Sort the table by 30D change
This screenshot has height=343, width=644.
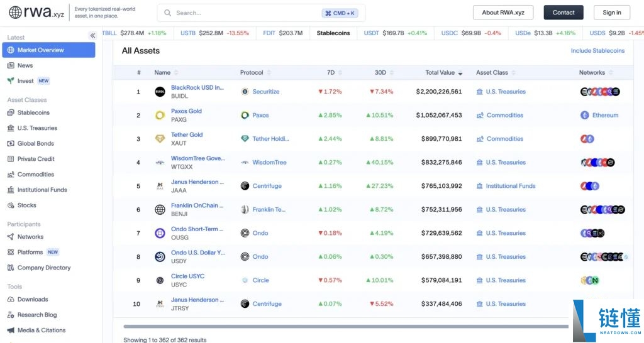[x=384, y=73]
